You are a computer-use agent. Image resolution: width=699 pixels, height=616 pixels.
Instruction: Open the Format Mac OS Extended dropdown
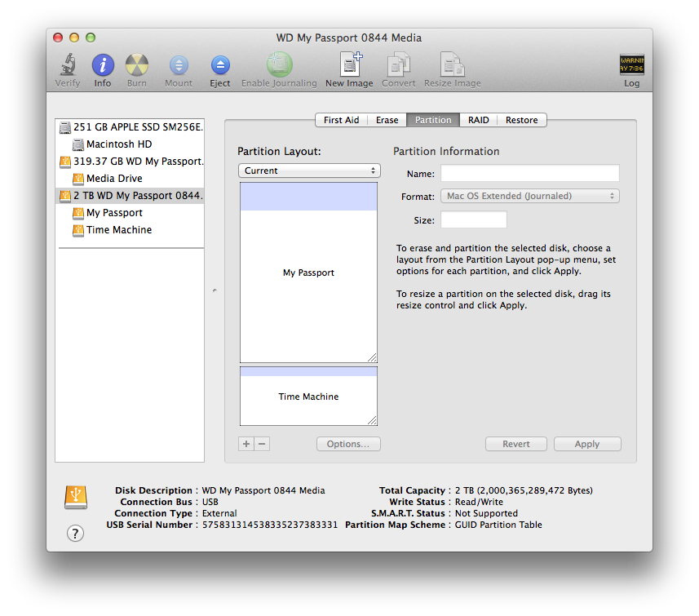pos(530,196)
